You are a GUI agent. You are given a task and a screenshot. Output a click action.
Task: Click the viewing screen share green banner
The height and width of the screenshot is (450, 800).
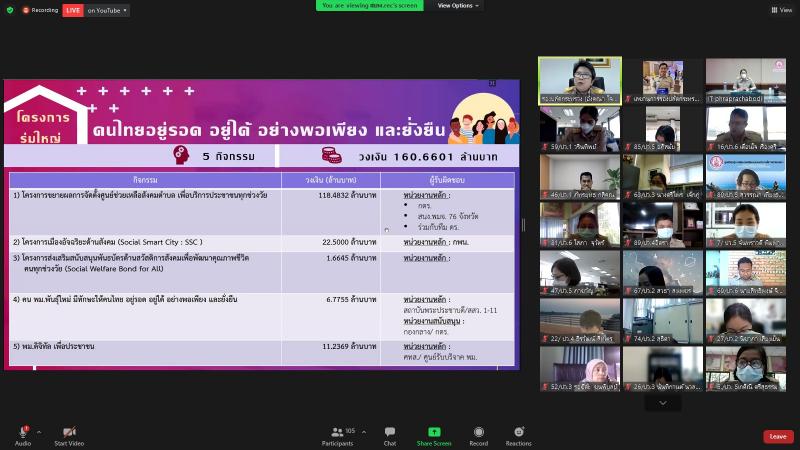click(369, 5)
